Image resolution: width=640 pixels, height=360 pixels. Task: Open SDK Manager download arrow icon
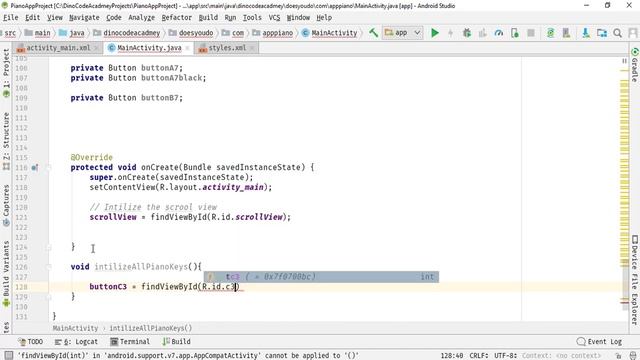tap(586, 33)
